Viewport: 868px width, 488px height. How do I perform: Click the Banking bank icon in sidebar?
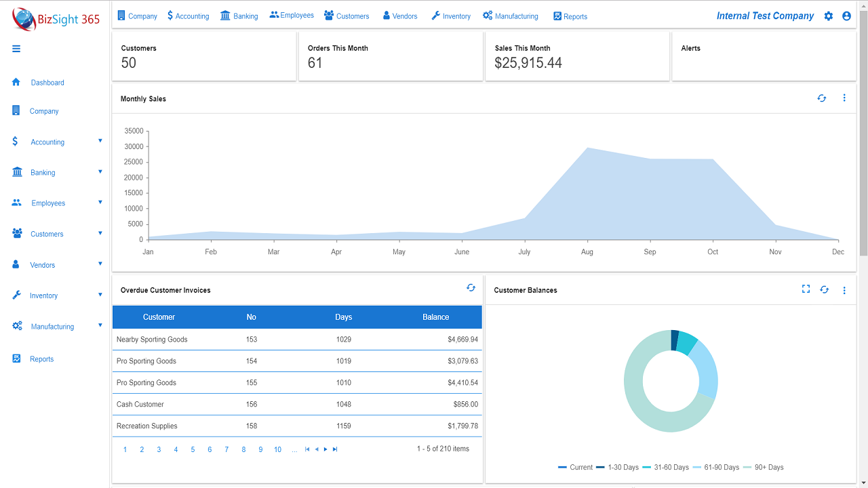[x=17, y=172]
